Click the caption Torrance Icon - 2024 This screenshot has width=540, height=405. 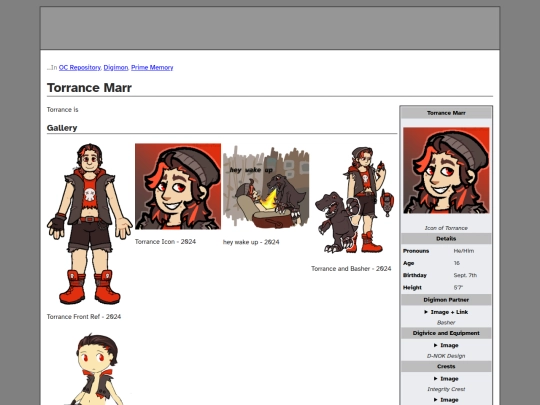click(x=165, y=242)
